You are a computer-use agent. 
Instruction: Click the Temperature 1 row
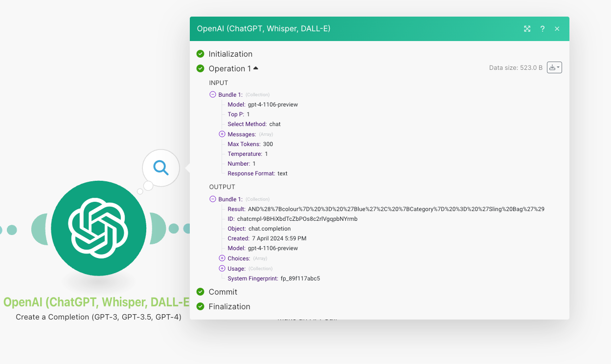(248, 154)
